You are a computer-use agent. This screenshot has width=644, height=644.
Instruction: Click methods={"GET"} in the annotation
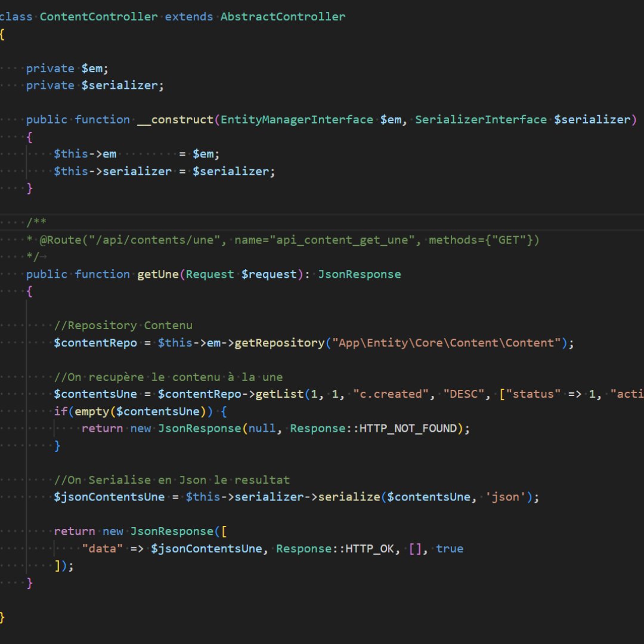[x=481, y=240]
